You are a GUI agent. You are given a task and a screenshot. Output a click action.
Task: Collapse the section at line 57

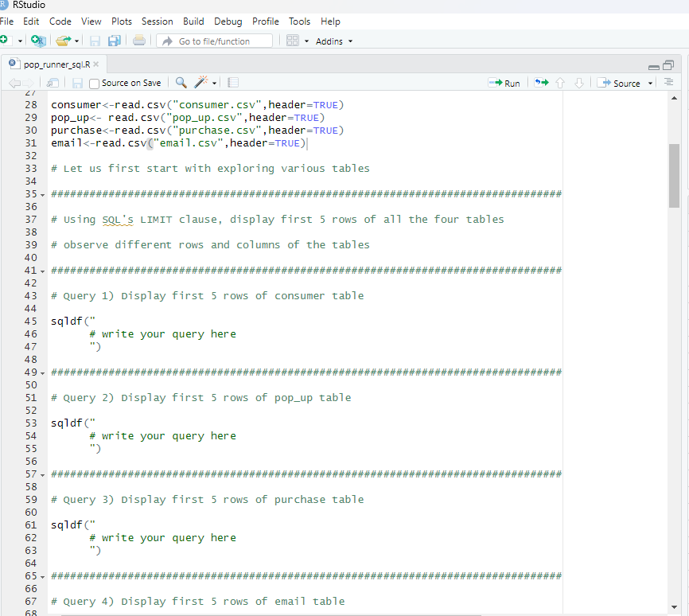point(41,474)
